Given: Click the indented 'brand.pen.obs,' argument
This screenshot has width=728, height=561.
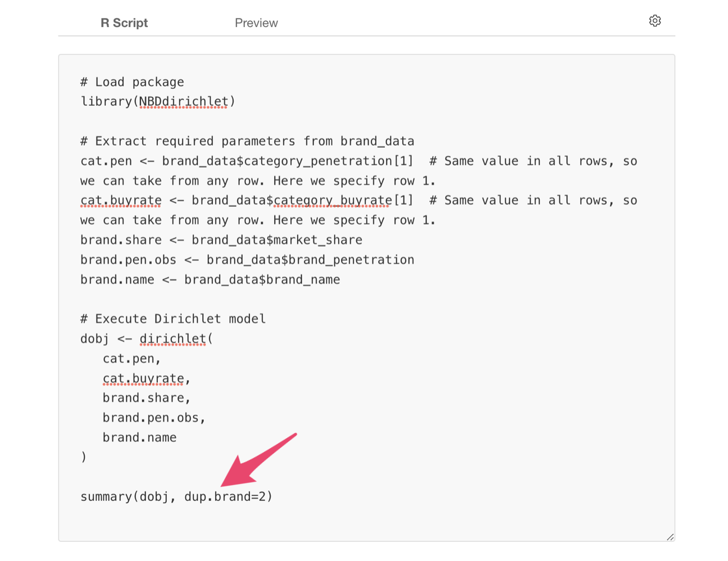Looking at the screenshot, I should 154,418.
